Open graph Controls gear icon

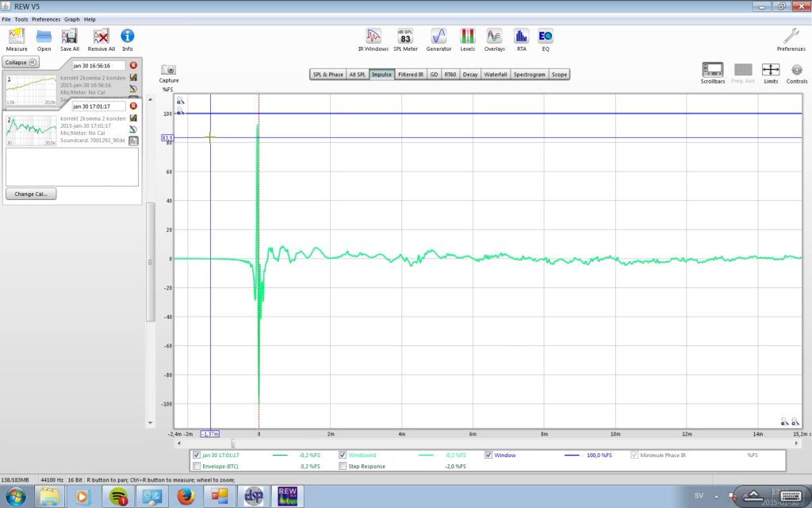(796, 70)
